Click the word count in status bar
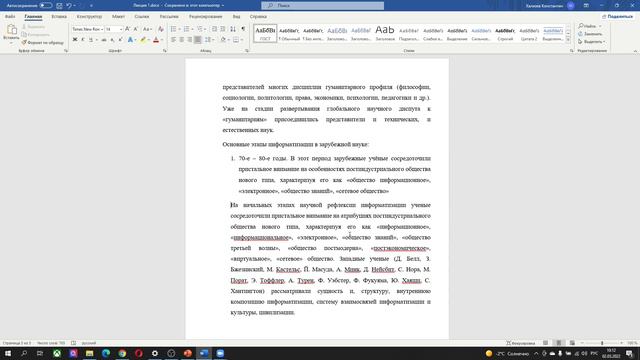Screen dimensions: 640x360 [51, 343]
